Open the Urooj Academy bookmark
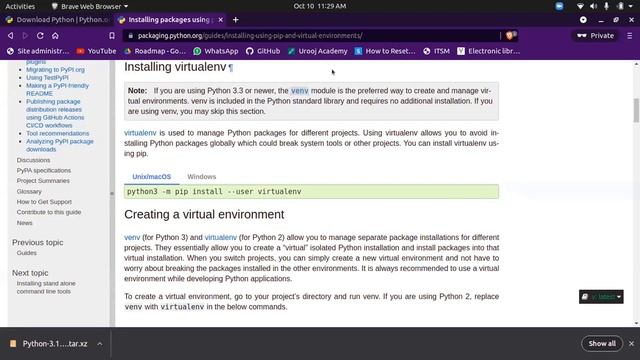The width and height of the screenshot is (640, 360). point(318,51)
